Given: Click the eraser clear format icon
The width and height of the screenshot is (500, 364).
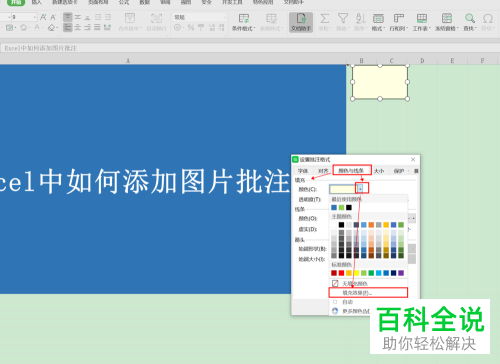Looking at the screenshot, I should click(51, 27).
